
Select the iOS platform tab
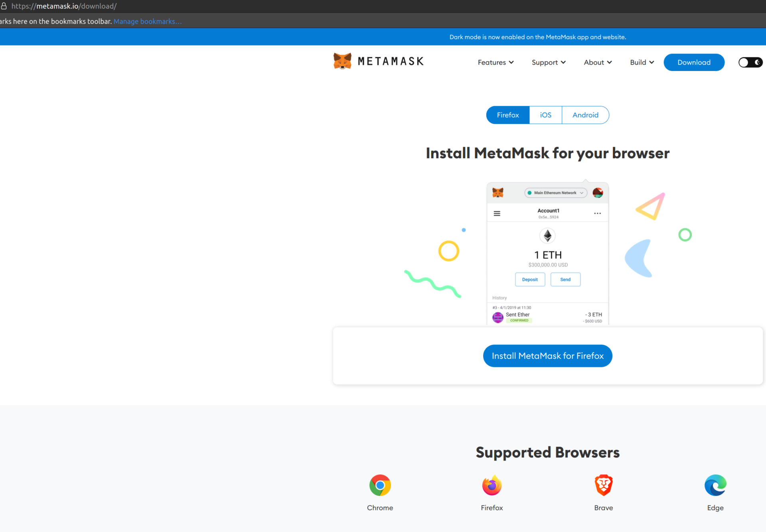point(545,115)
